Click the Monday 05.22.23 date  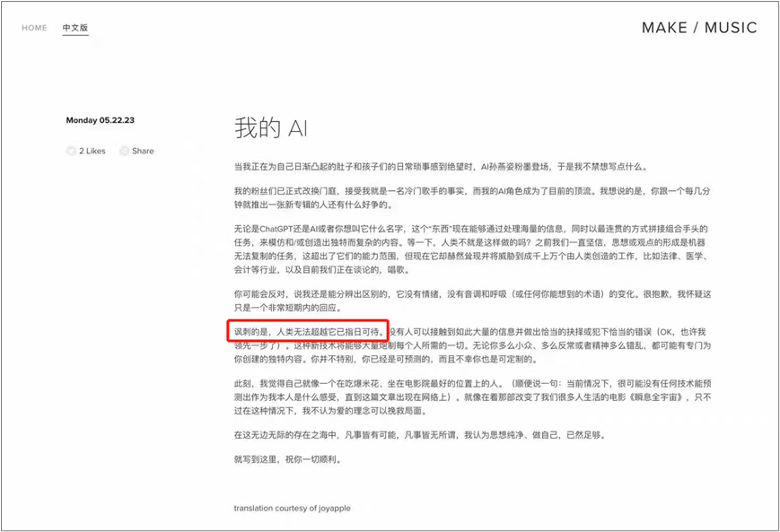click(x=100, y=120)
